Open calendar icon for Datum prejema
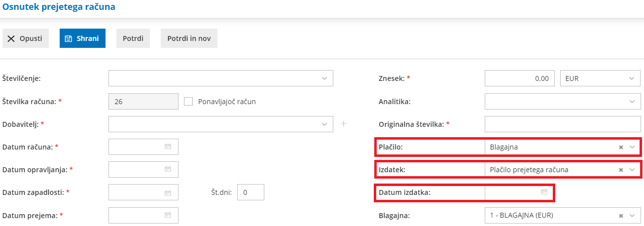The width and height of the screenshot is (644, 226). point(168,215)
